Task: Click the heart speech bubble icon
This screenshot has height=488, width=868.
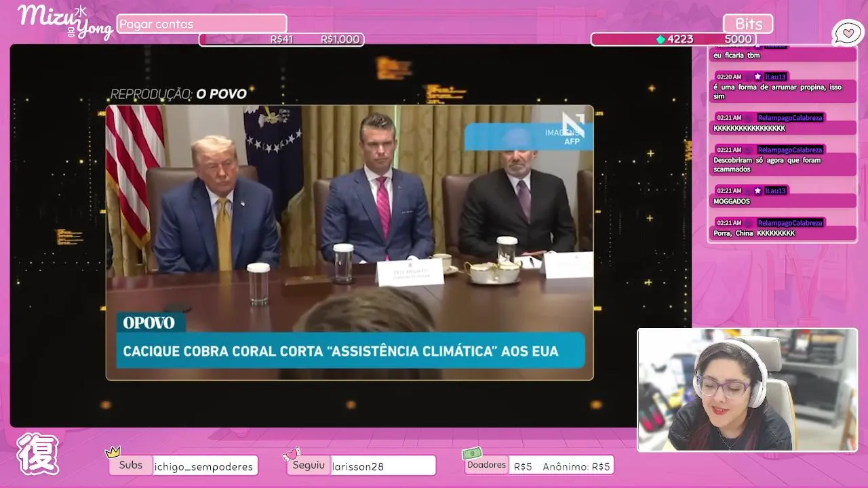Action: click(848, 33)
